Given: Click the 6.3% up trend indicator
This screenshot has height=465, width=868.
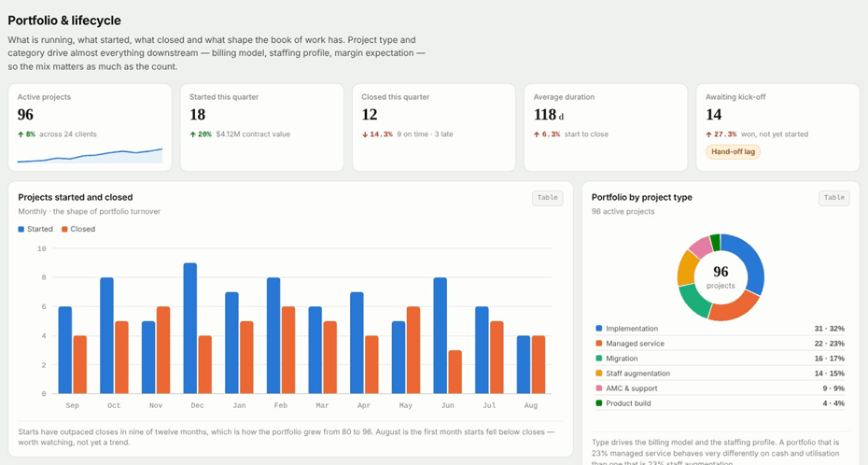Looking at the screenshot, I should click(x=547, y=134).
